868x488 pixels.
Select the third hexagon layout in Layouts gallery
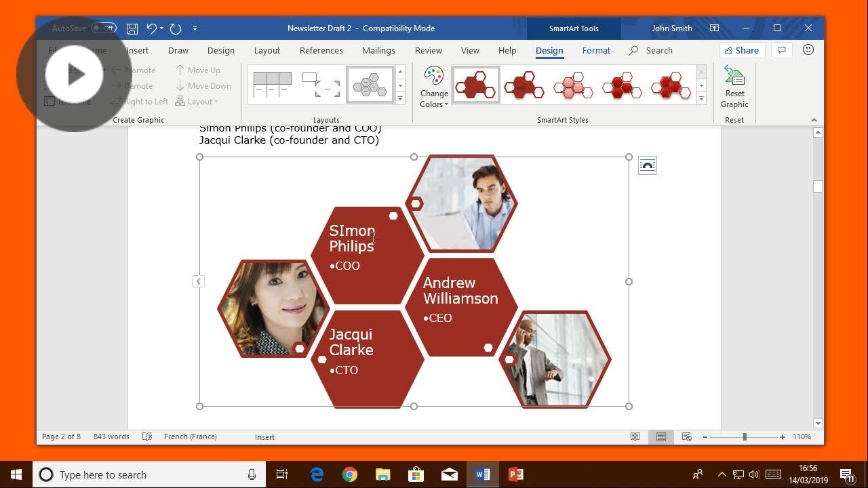[x=370, y=84]
